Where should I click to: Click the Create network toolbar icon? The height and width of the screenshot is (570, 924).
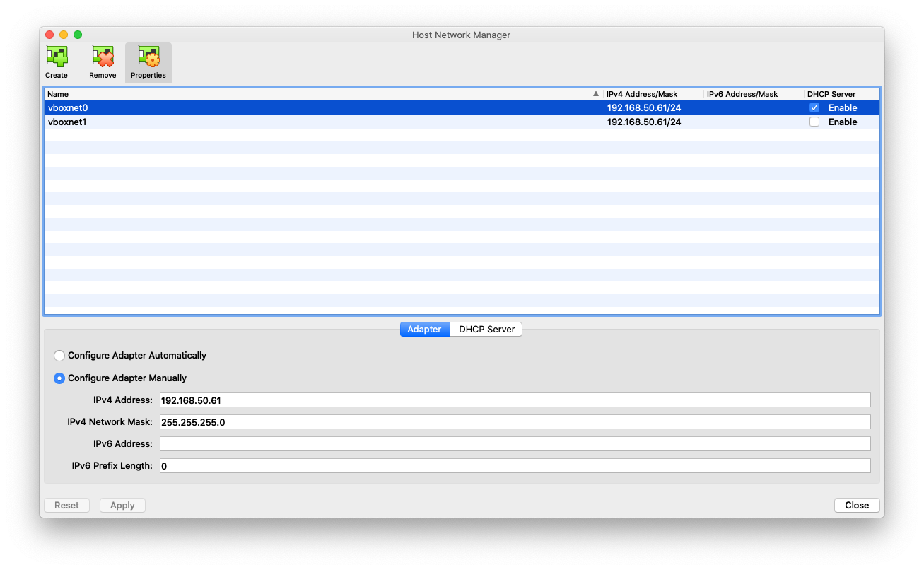click(x=57, y=62)
